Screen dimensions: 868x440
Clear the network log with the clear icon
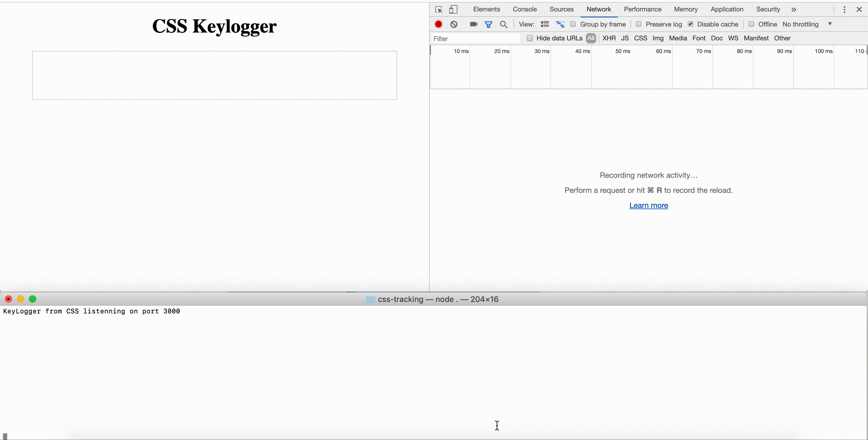(454, 24)
